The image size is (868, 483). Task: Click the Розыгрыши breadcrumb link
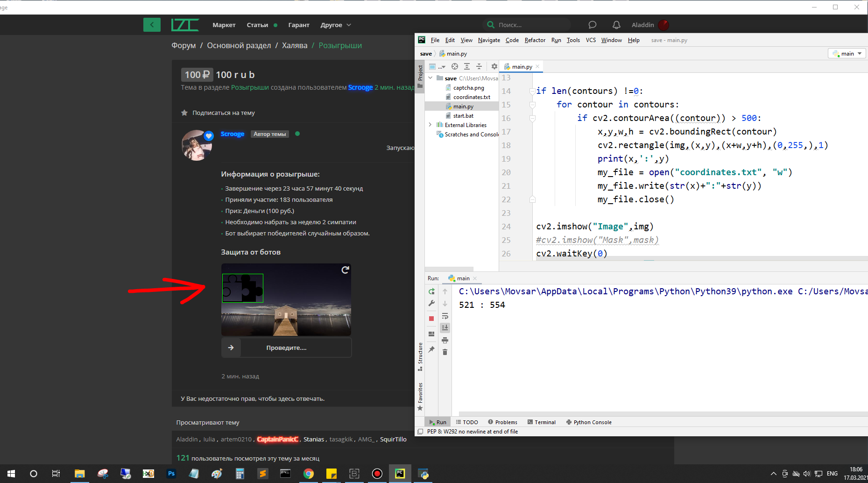pyautogui.click(x=340, y=45)
